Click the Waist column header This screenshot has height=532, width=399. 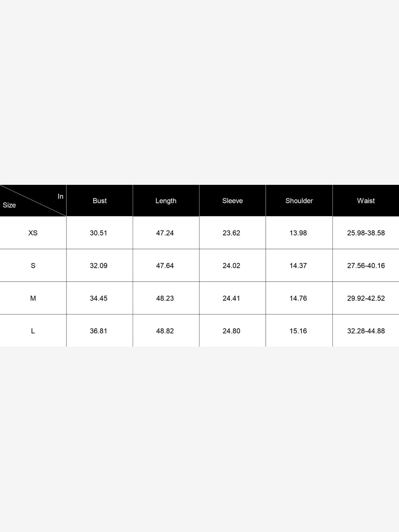366,201
